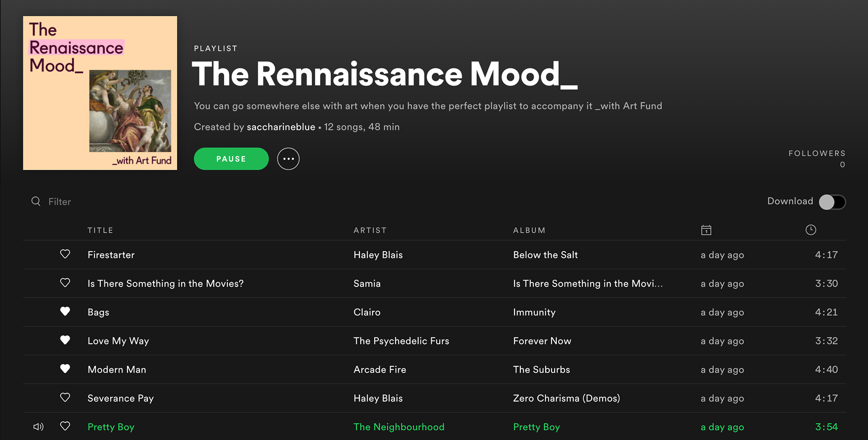The width and height of the screenshot is (868, 440).
Task: Select the track title Modern Man
Action: (117, 370)
